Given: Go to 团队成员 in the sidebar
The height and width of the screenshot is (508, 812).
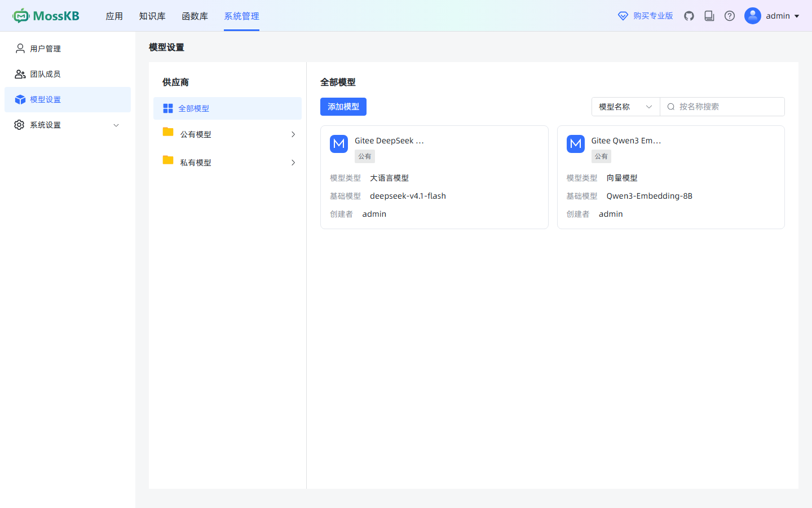Looking at the screenshot, I should [x=68, y=74].
